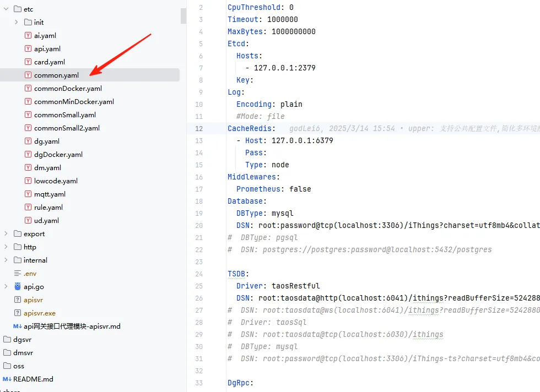Click the YAML icon next to card.yaml
This screenshot has height=392, width=540.
point(28,62)
